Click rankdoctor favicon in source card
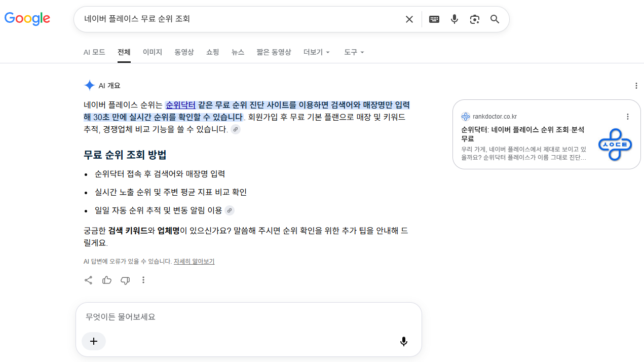 (466, 117)
